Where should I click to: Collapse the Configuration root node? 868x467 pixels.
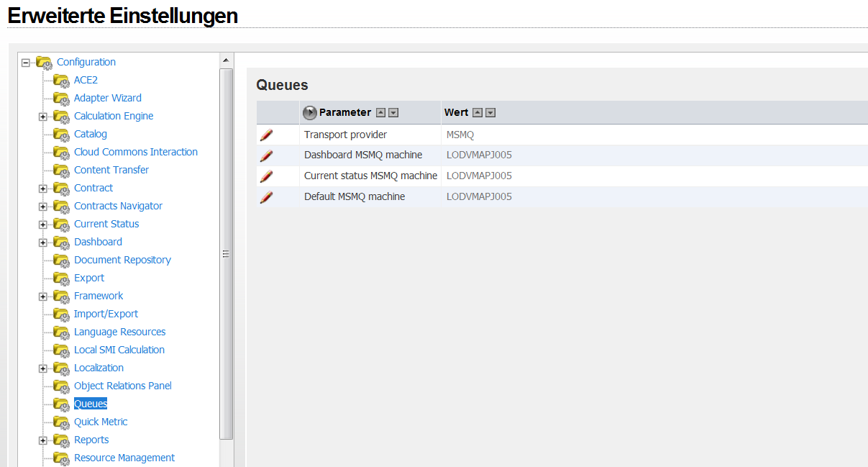26,63
